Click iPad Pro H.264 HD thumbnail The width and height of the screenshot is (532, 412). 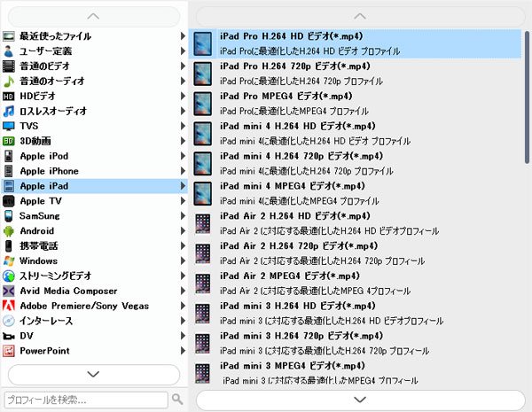[x=202, y=43]
